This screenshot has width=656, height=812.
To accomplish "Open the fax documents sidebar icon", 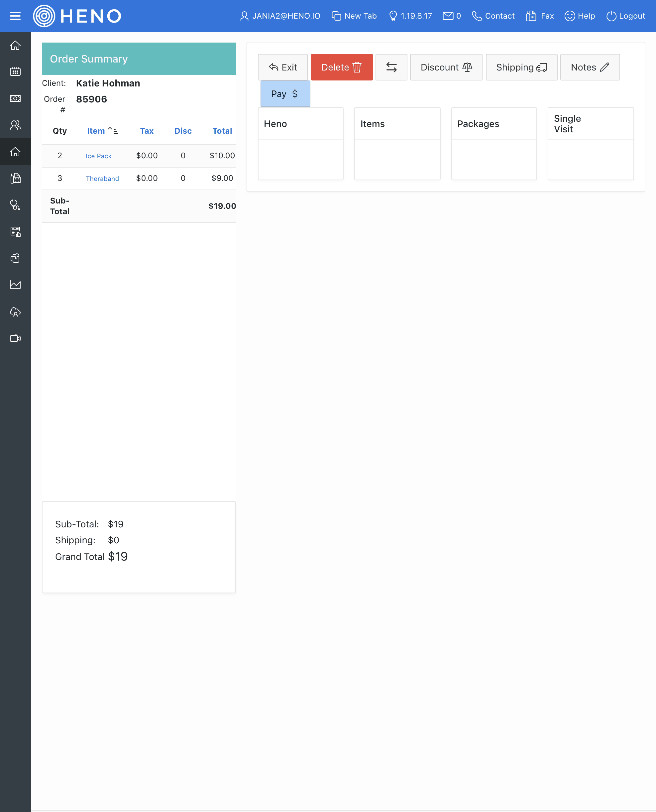I will pos(15,178).
